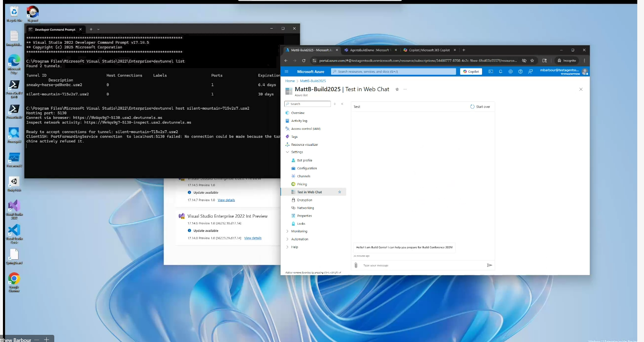Select Developer Command Prompt terminal tab

click(x=55, y=29)
